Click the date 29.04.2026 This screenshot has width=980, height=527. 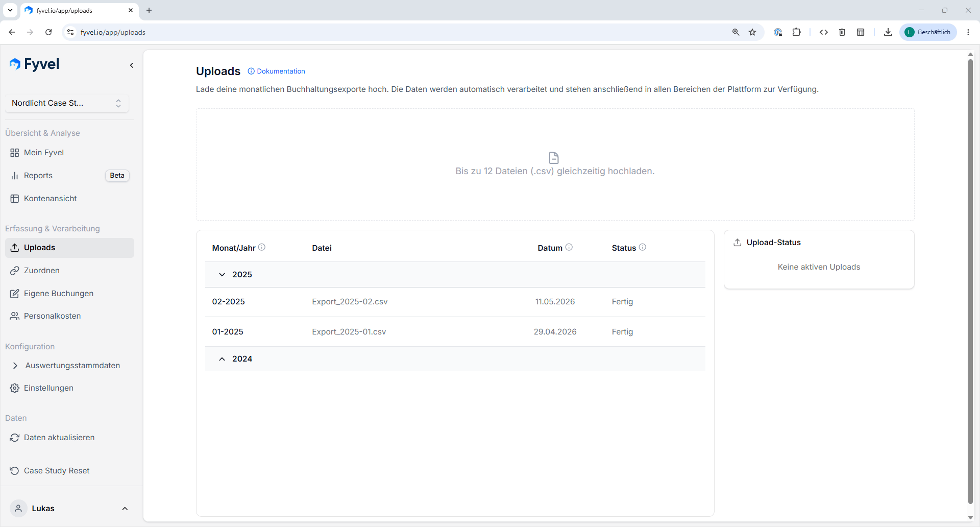(555, 332)
